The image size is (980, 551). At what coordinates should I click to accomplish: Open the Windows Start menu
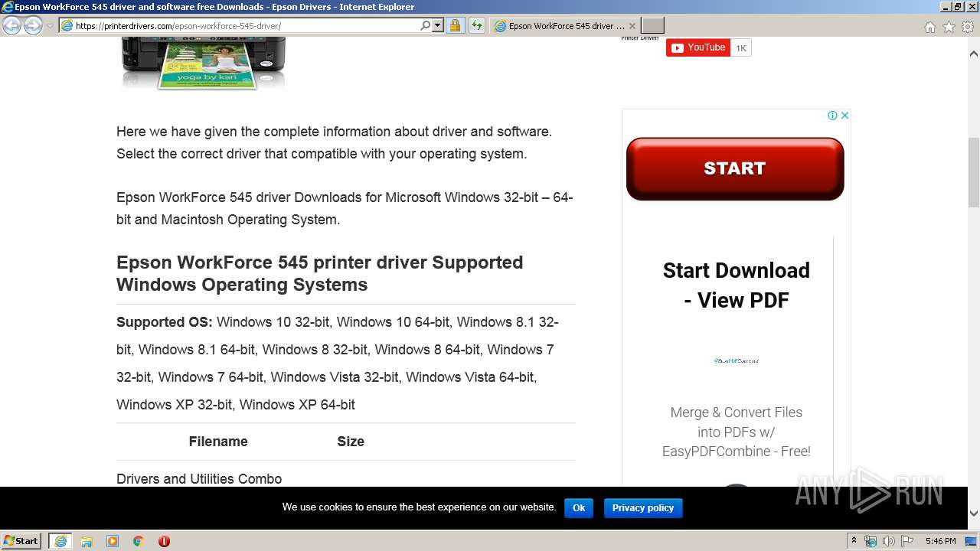pyautogui.click(x=21, y=540)
